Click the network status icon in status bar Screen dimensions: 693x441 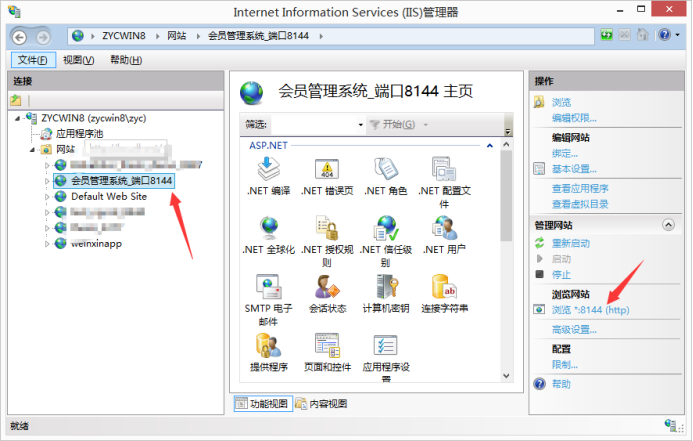(x=672, y=426)
